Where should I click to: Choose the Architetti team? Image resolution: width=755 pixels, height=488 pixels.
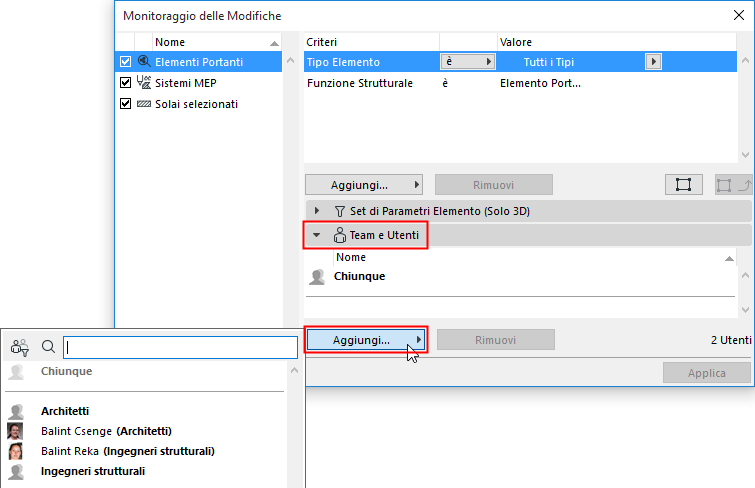point(65,411)
